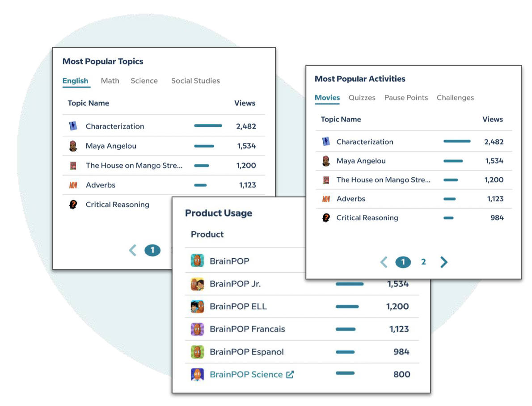Show the Challenges tab
This screenshot has width=532, height=406.
(455, 98)
